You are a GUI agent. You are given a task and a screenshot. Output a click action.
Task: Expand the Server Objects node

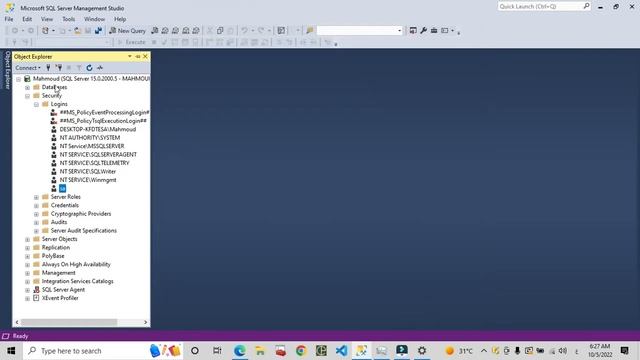point(27,240)
